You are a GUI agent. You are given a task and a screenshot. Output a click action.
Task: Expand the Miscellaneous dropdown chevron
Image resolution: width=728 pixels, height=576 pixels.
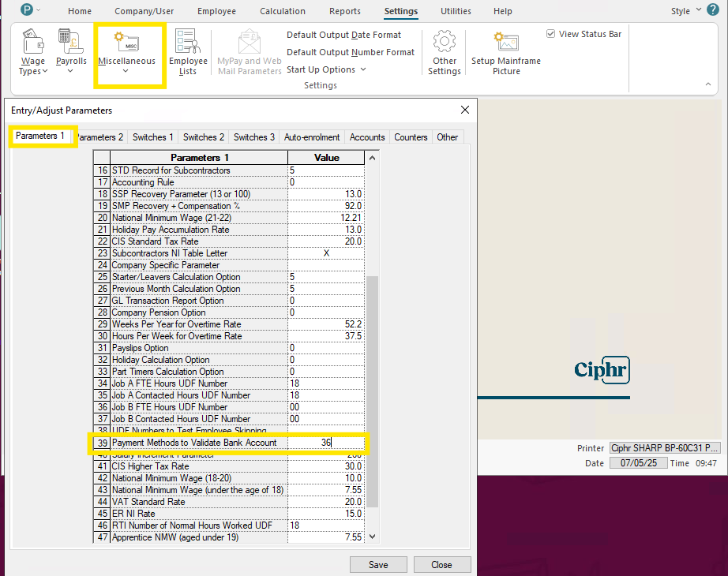pyautogui.click(x=126, y=71)
